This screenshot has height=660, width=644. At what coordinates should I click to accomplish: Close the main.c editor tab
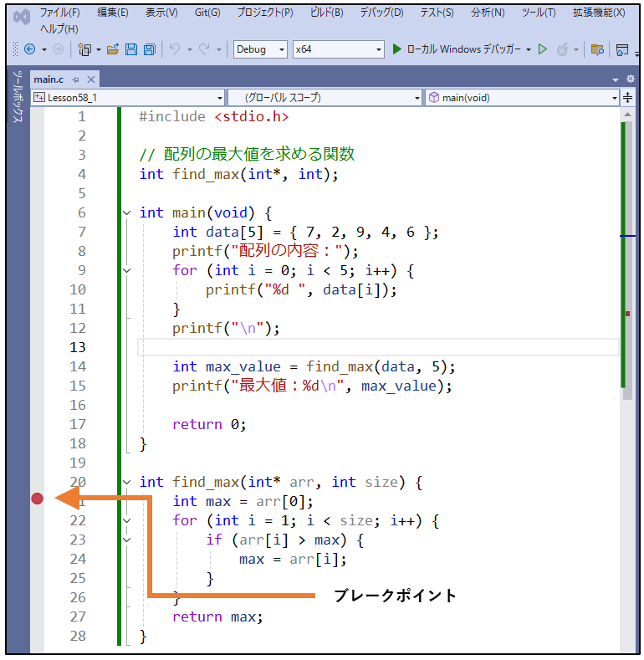pyautogui.click(x=90, y=79)
